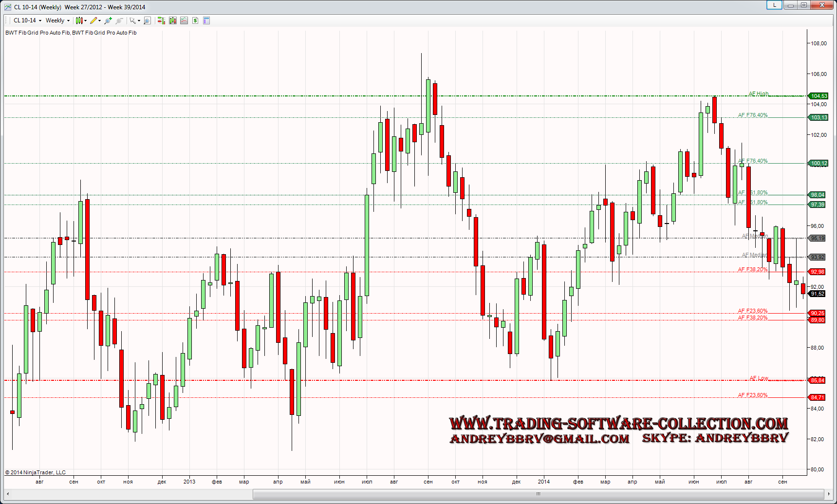Viewport: 837px width, 504px height.
Task: Click the zoom in magnifier icon
Action: [x=108, y=20]
